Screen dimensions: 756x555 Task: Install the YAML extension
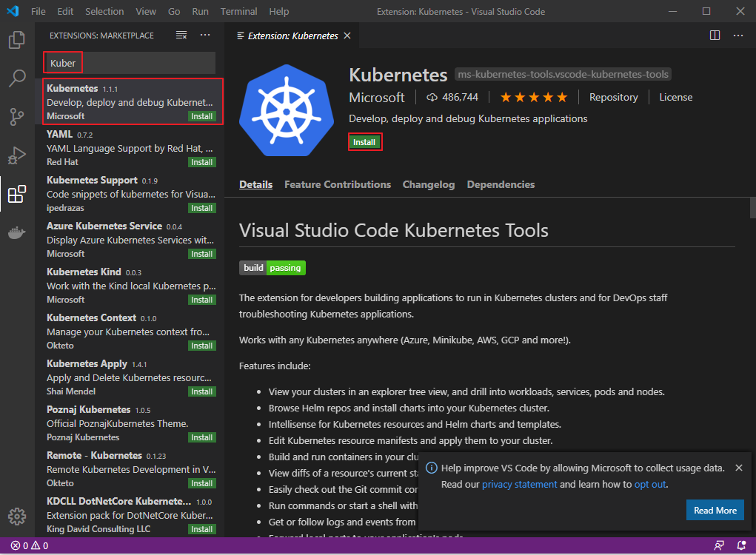(x=201, y=162)
